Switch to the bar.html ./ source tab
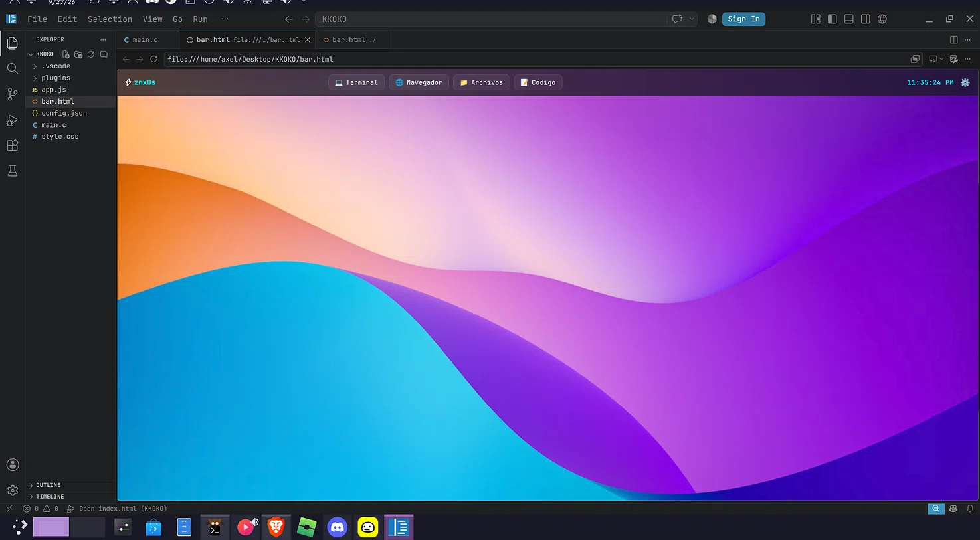 (x=353, y=40)
